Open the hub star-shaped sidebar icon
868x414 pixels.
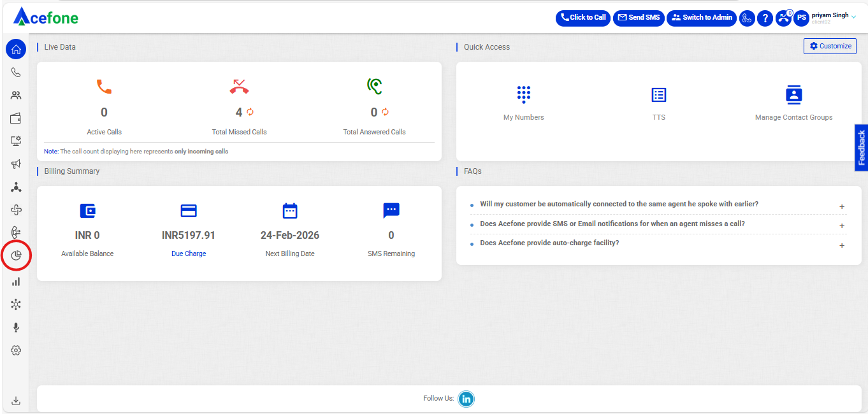[x=16, y=304]
